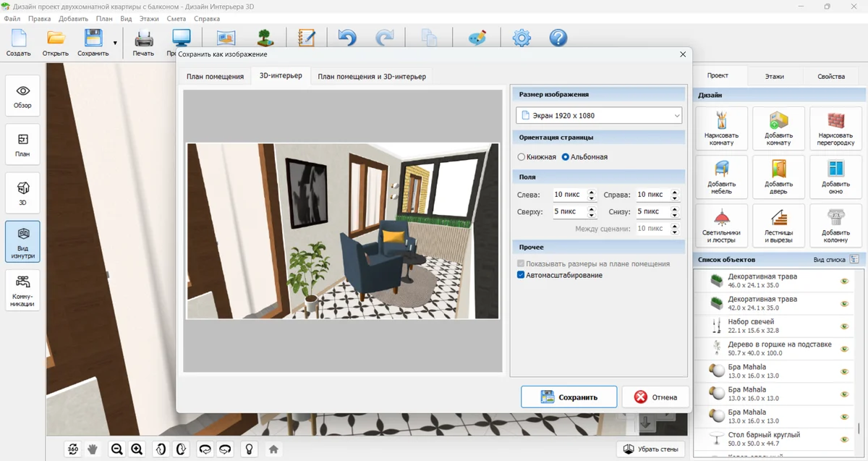Create new project with Создать icon
The width and height of the screenshot is (868, 461).
[x=18, y=42]
